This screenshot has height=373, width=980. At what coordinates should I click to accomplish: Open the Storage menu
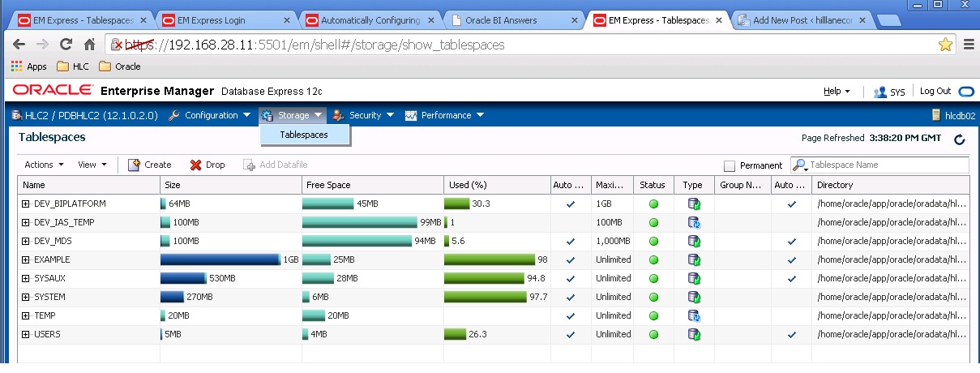pos(293,115)
